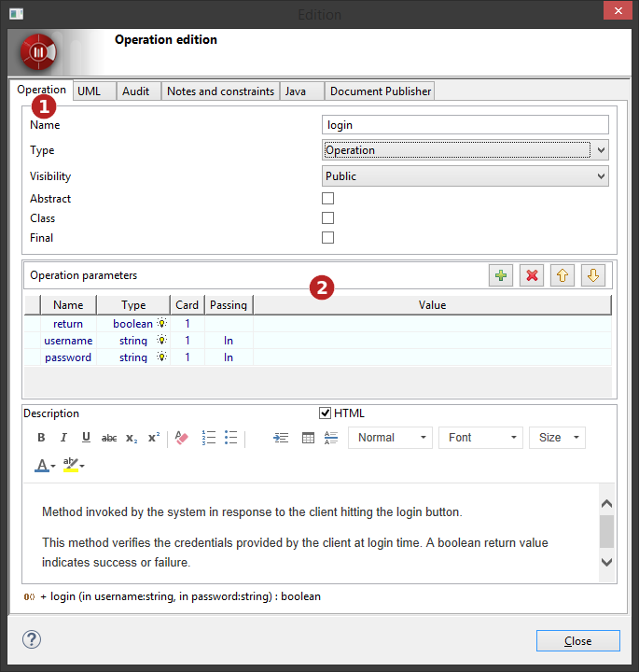The height and width of the screenshot is (672, 639).
Task: Click the Name field containing login
Action: 465,125
